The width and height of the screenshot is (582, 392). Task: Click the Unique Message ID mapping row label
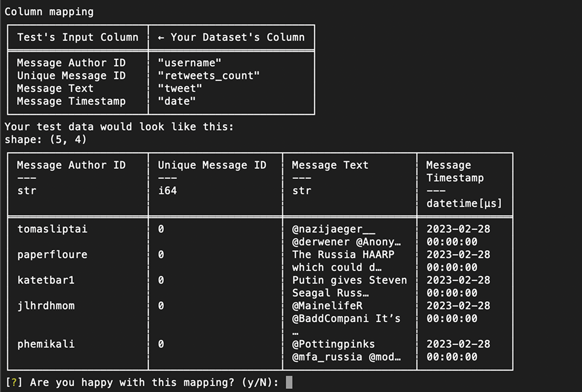point(71,76)
